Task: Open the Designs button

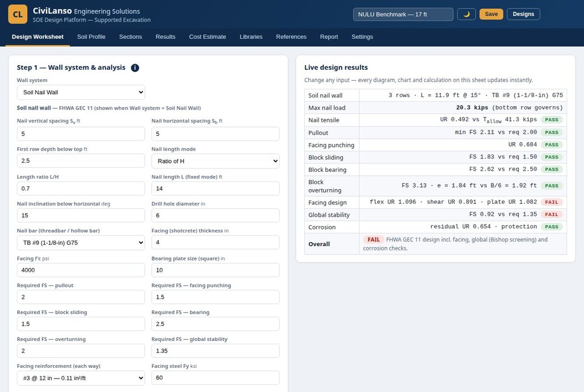Action: click(x=523, y=14)
